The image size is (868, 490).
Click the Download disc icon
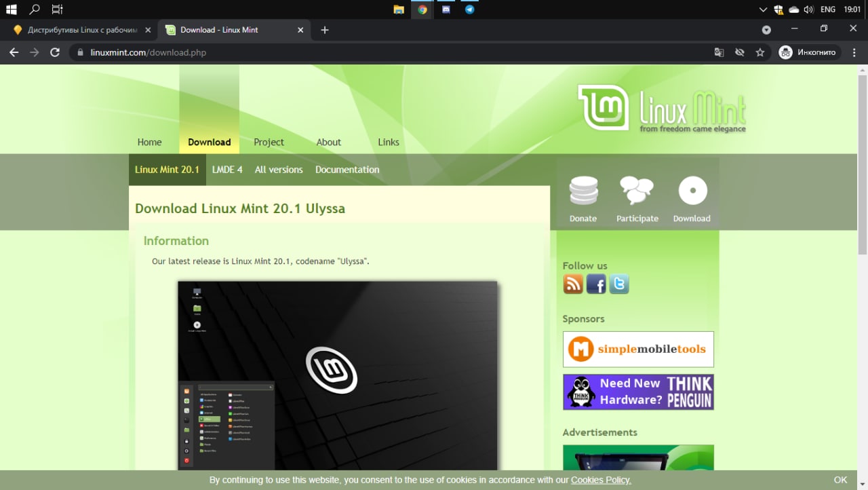point(692,191)
